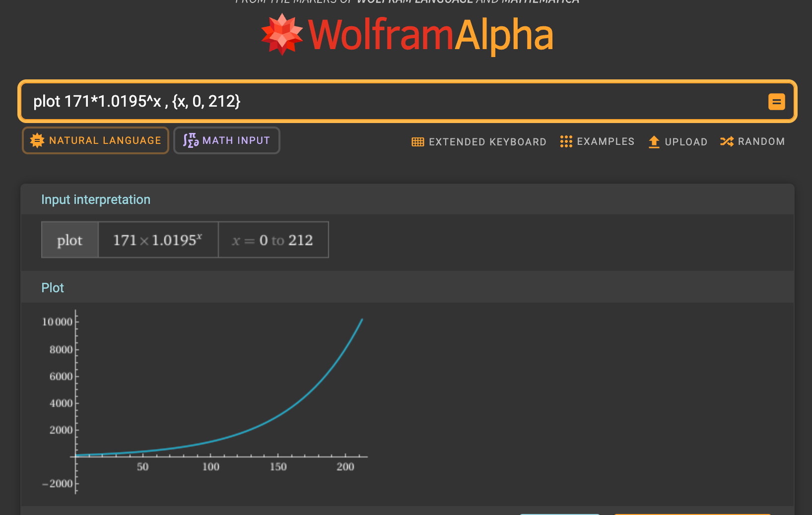This screenshot has height=515, width=812.
Task: Click the 'x = 0 to 212' range cell
Action: [x=273, y=240]
